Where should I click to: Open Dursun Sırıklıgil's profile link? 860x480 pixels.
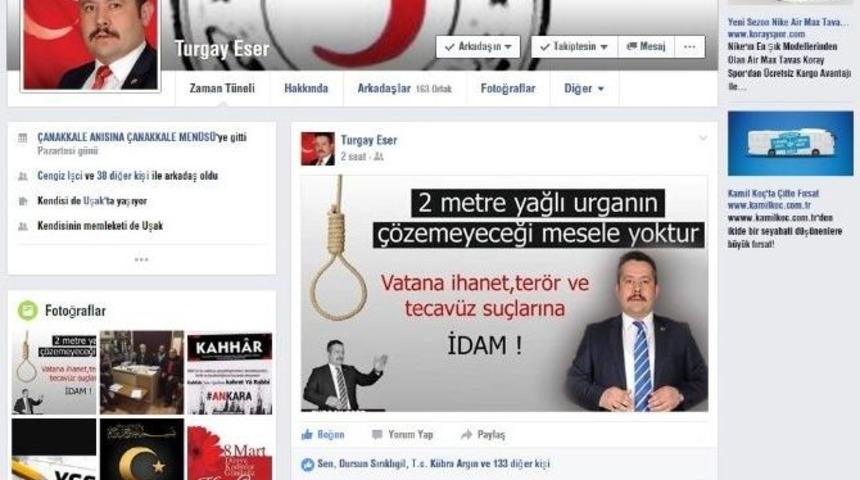[372, 464]
